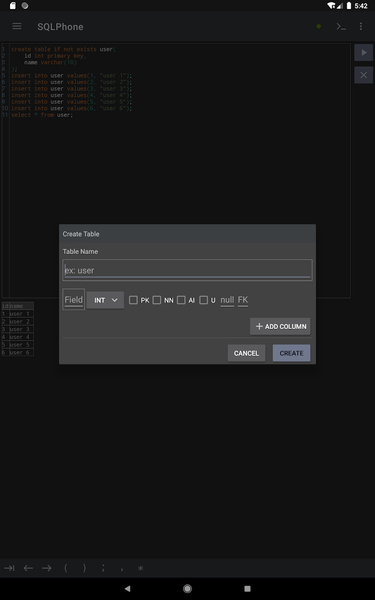
Task: Click the 'user 6' result cell
Action: 21,352
